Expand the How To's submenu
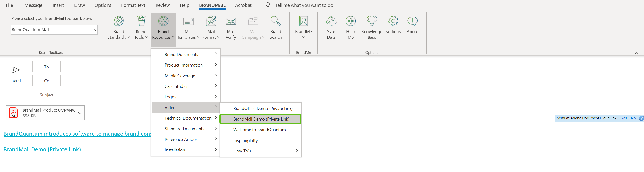The width and height of the screenshot is (644, 172). tap(261, 151)
